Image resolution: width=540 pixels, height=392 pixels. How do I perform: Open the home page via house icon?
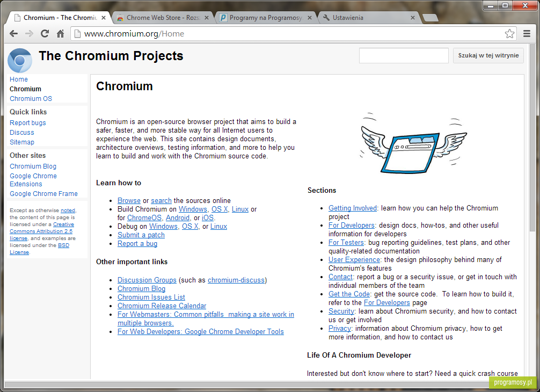(60, 34)
